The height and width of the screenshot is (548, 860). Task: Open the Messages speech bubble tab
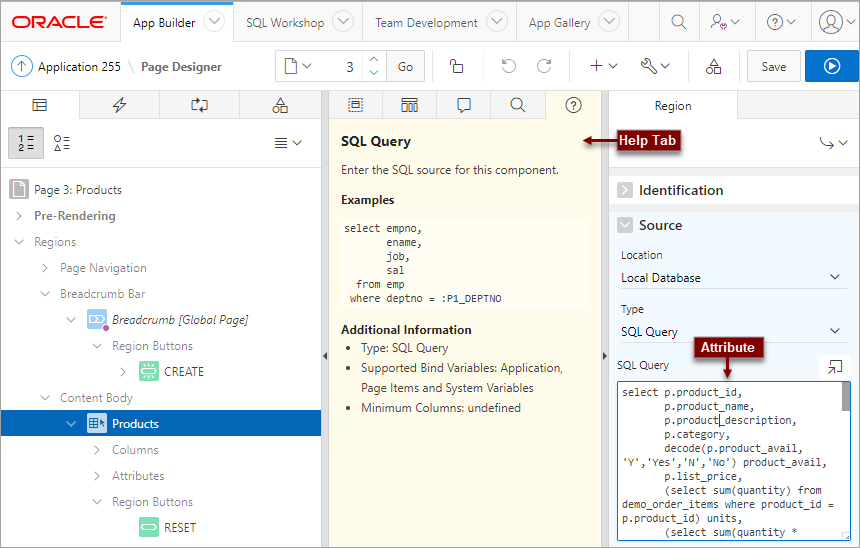[463, 105]
